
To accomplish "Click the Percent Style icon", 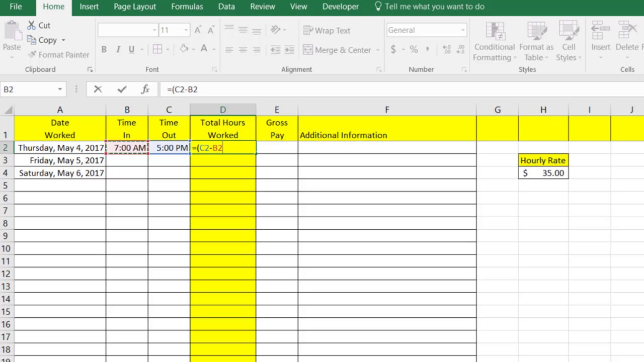I will 414,49.
